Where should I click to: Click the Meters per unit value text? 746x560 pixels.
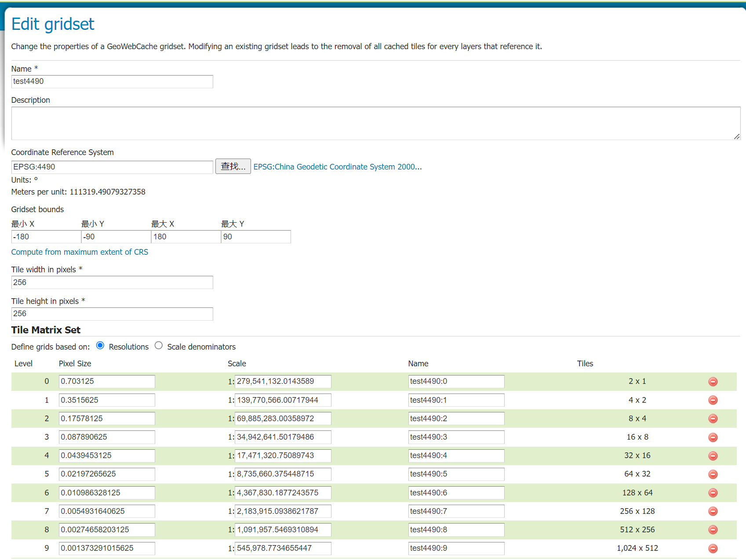click(108, 192)
